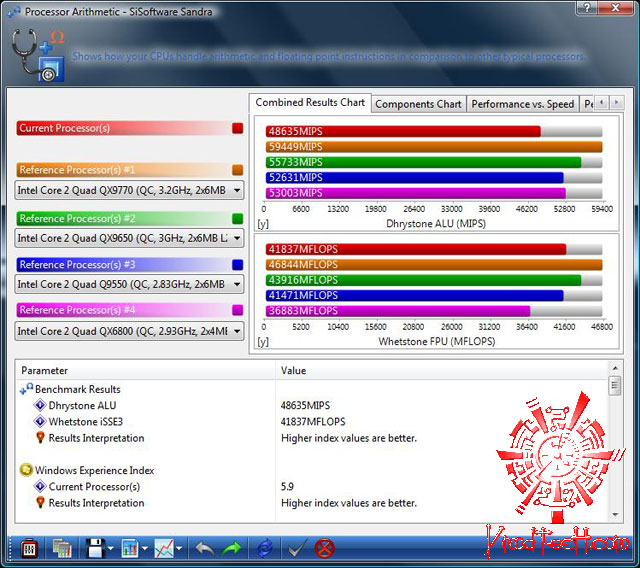Viewport: 640px width, 568px height.
Task: Click the results list scrollbar up arrow
Action: click(x=615, y=368)
